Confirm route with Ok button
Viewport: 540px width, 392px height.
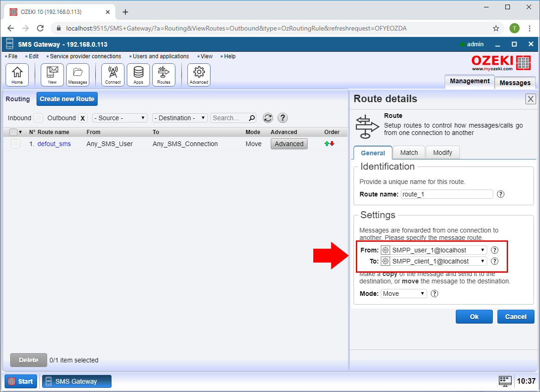[x=474, y=317]
